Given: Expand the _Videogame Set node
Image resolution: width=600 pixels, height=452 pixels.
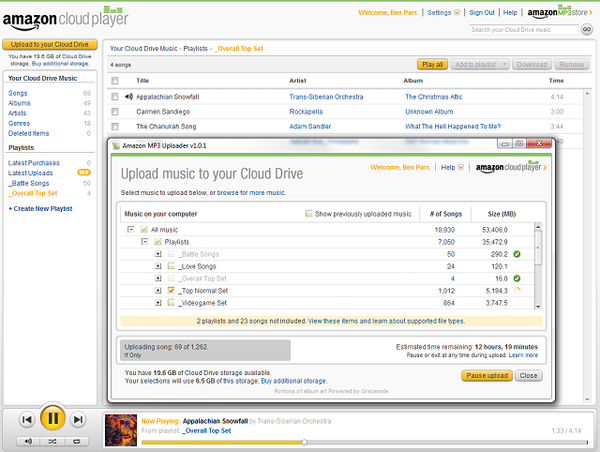Looking at the screenshot, I should (158, 303).
